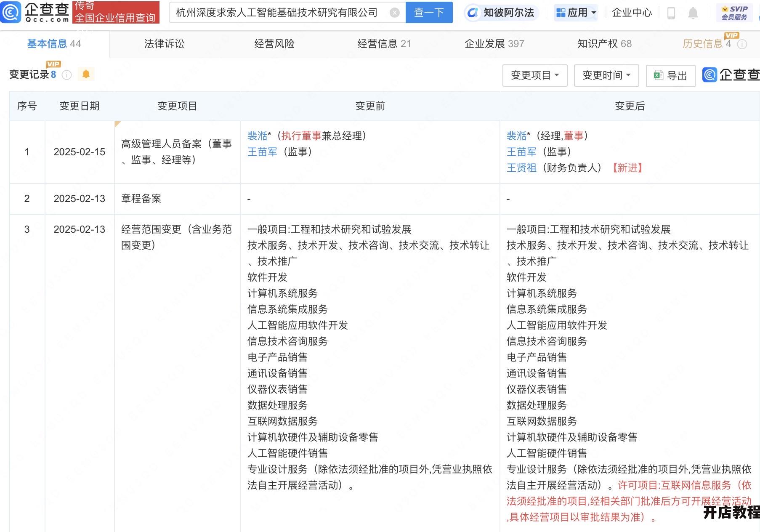Viewport: 760px width, 532px height.
Task: Open 王苗军 link in 变更后 column
Action: click(522, 152)
